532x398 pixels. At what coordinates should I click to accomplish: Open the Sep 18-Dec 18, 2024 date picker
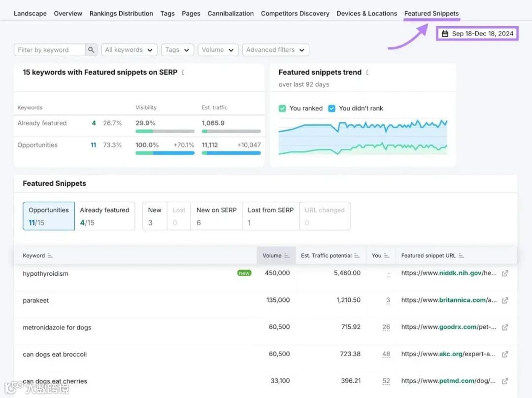477,34
